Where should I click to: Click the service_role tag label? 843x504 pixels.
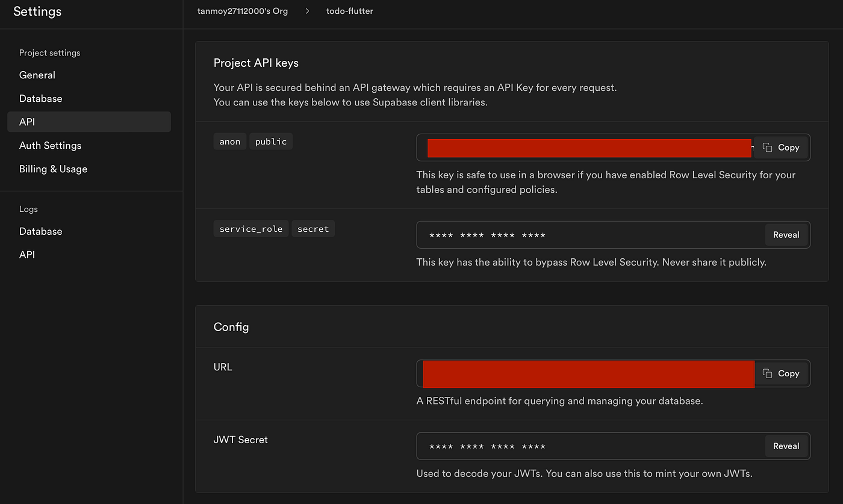click(x=251, y=229)
